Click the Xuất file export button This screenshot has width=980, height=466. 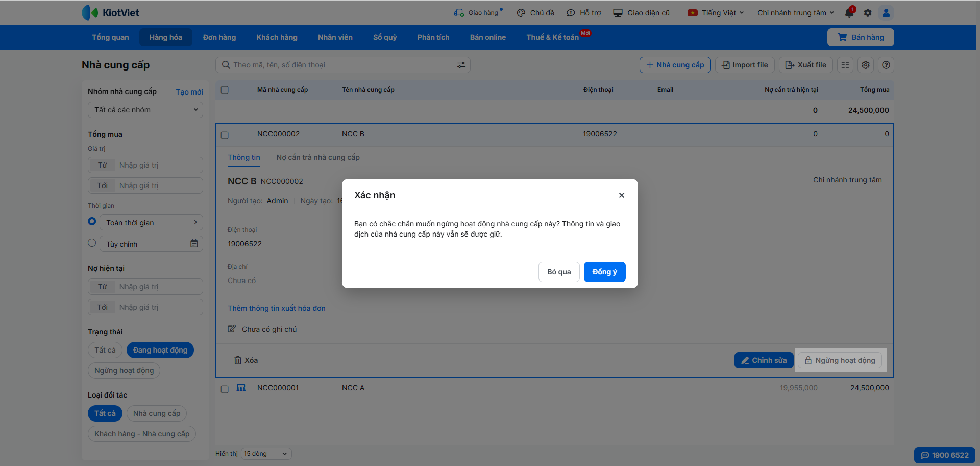(806, 65)
